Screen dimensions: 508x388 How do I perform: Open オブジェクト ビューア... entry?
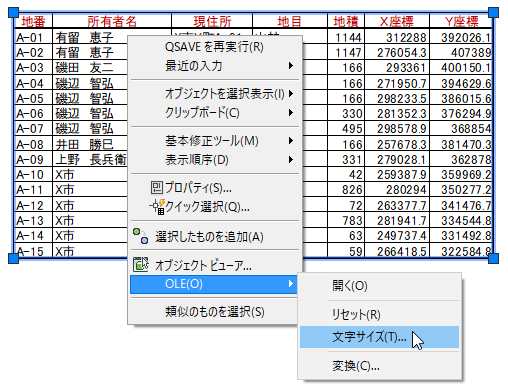click(214, 265)
